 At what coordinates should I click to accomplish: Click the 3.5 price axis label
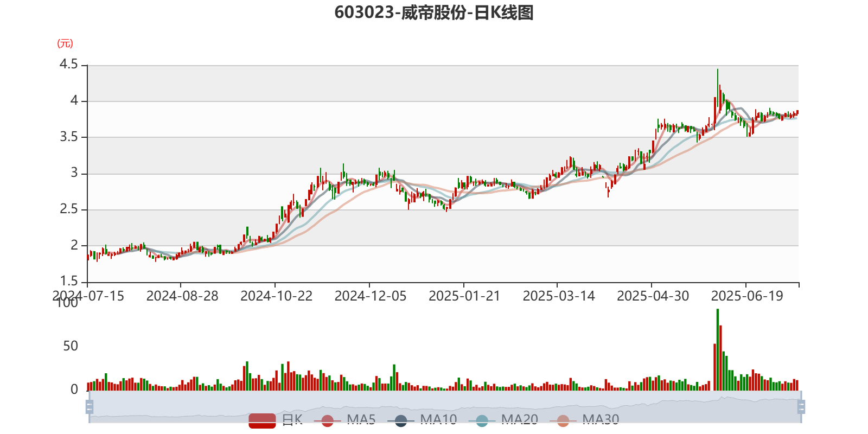pos(69,137)
